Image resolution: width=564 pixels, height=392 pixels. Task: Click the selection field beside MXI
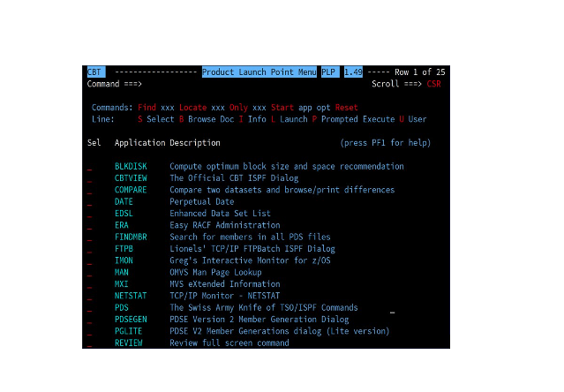[x=89, y=284]
